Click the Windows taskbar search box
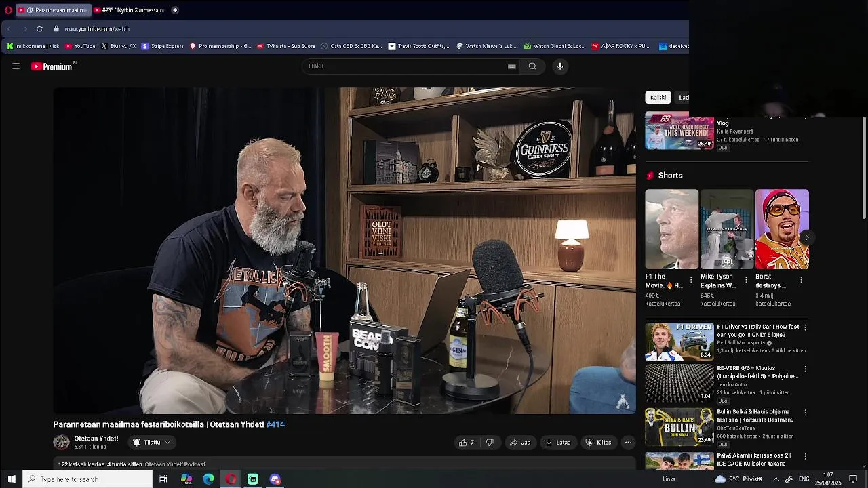 (88, 479)
